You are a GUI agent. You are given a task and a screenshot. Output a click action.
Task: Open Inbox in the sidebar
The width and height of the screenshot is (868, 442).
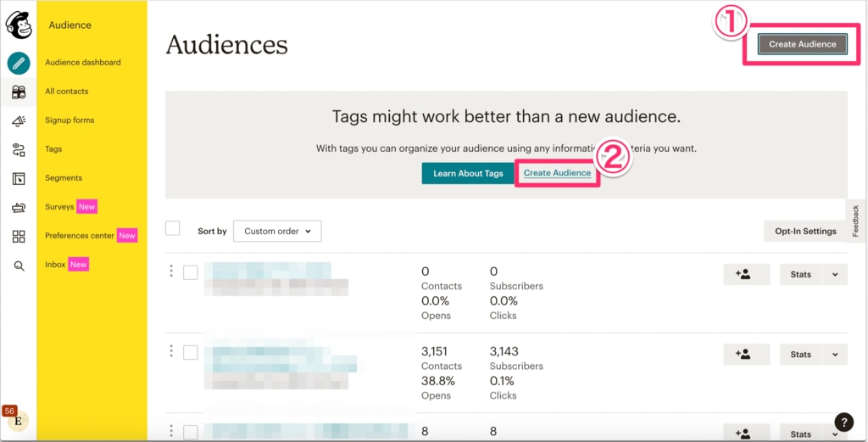[x=55, y=264]
